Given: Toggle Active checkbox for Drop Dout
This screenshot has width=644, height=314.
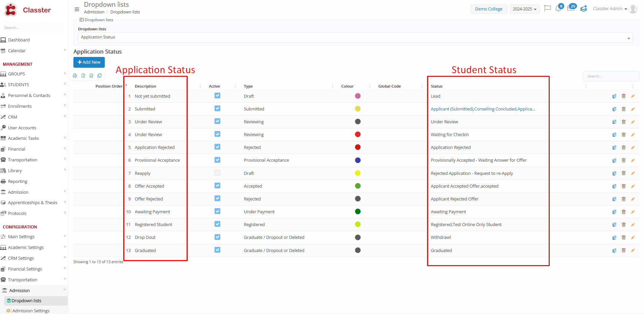Looking at the screenshot, I should (x=217, y=237).
